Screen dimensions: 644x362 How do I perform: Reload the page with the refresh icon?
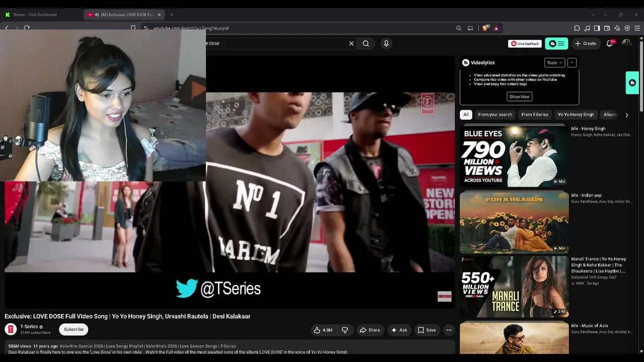coord(27,28)
